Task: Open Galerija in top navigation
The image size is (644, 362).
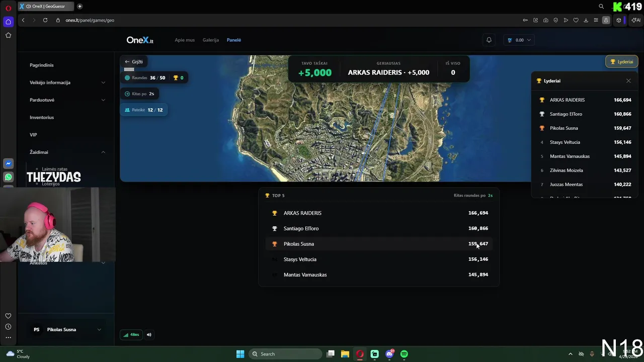Action: click(x=211, y=40)
